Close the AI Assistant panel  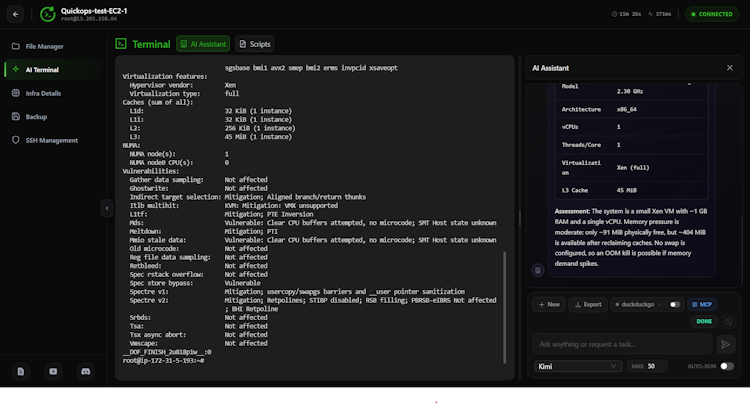pyautogui.click(x=729, y=68)
